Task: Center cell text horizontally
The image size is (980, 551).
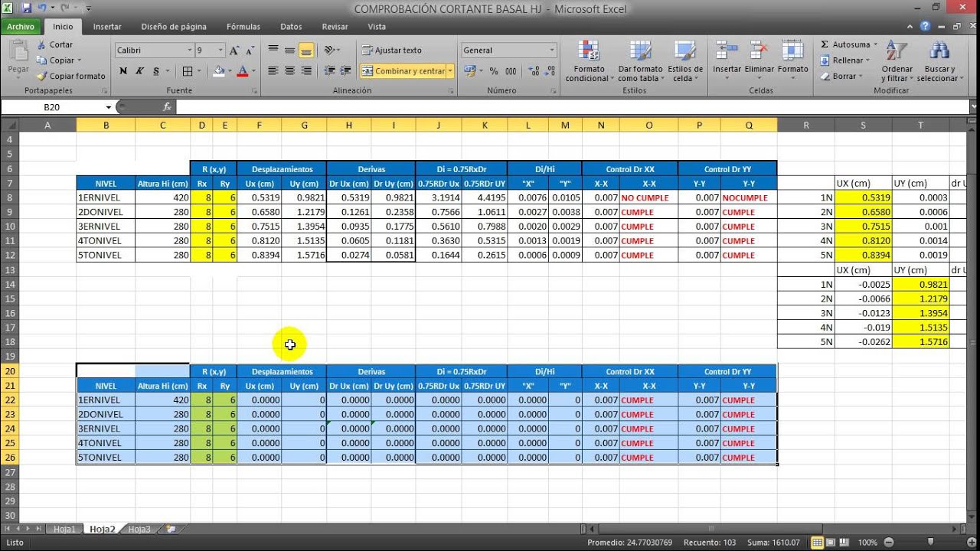Action: coord(289,71)
